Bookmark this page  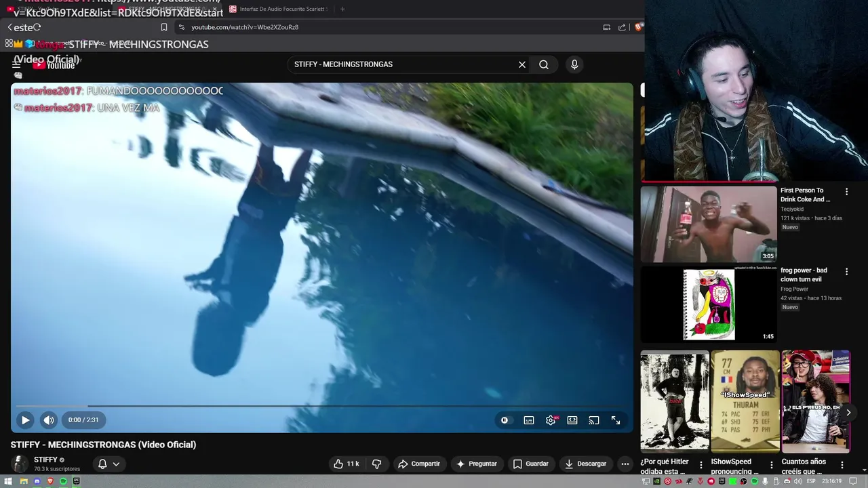coord(164,27)
